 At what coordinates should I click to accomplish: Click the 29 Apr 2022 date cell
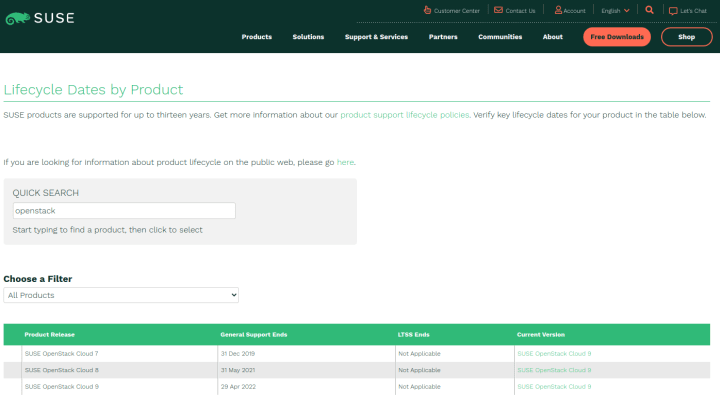click(x=238, y=387)
